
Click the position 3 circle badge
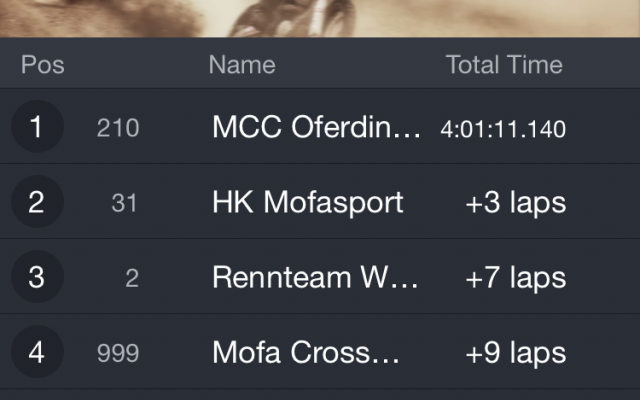[37, 276]
